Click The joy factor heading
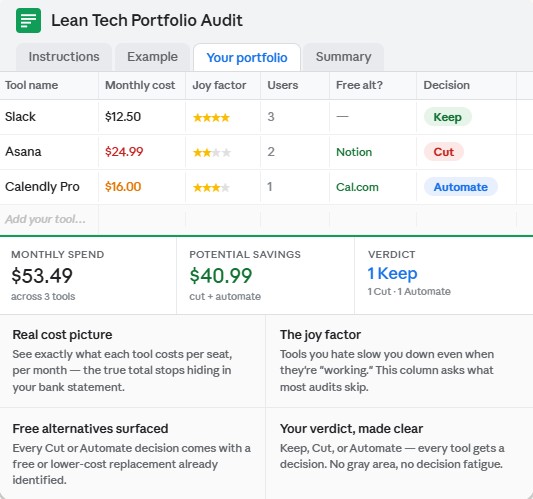Screen dimensions: 533x499 (320, 335)
